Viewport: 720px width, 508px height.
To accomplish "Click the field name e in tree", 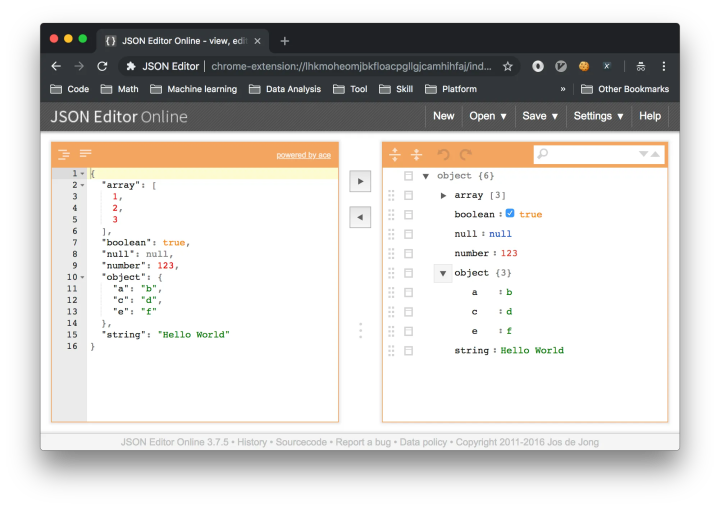I will click(474, 331).
